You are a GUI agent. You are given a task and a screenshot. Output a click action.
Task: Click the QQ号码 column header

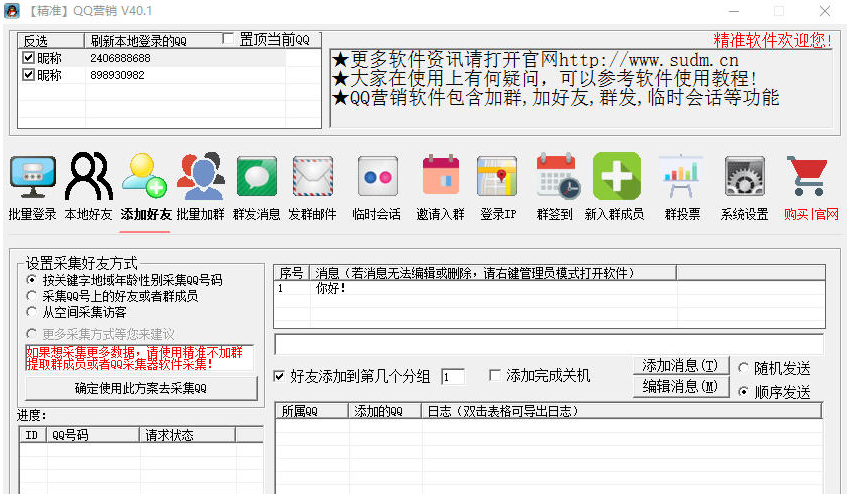pos(93,434)
